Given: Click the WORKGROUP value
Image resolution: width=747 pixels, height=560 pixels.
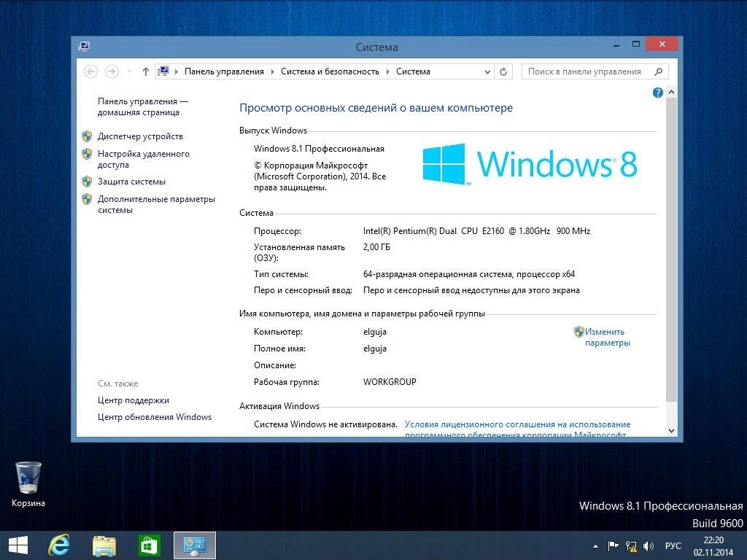Looking at the screenshot, I should point(390,382).
